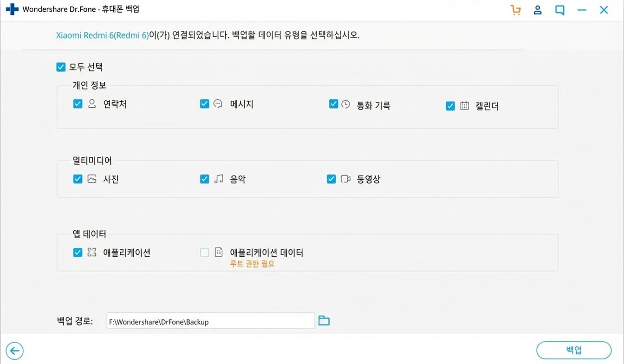
Task: Open the user account icon
Action: [x=538, y=10]
